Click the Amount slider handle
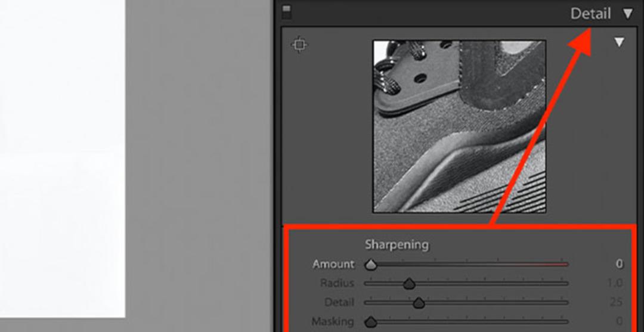The image size is (644, 332). [371, 265]
